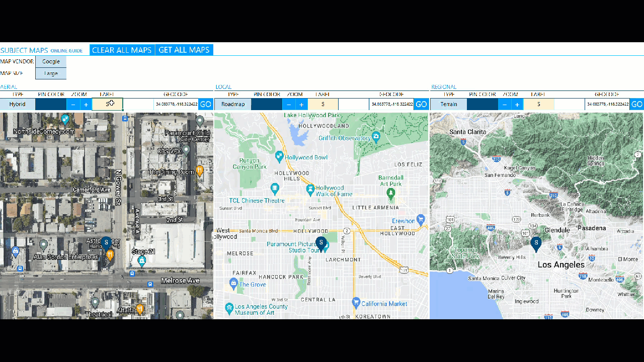The height and width of the screenshot is (362, 644).
Task: Click the LARCHMONT neighborhood label
Action: 343,259
